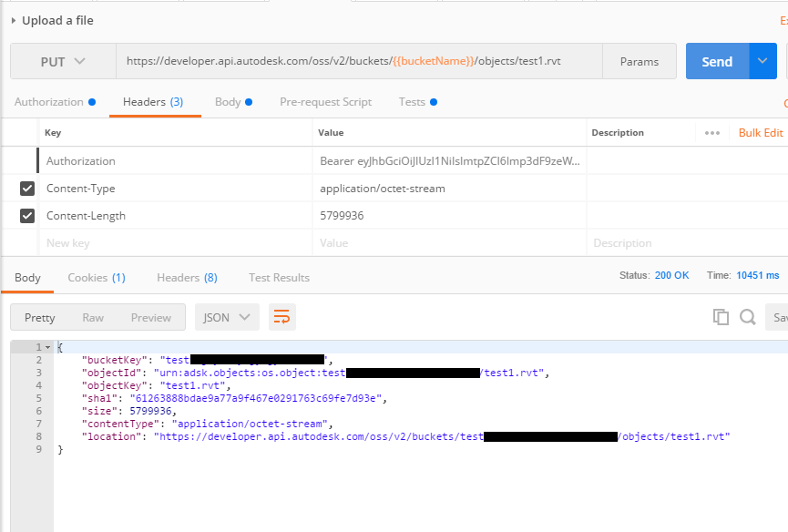Click the "objectKey" value test1.rvt
Image resolution: width=788 pixels, height=532 pixels.
point(195,385)
